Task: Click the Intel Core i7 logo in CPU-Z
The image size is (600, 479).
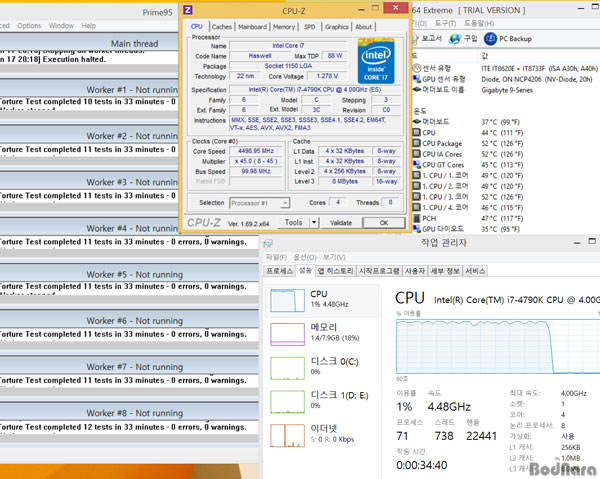Action: click(376, 61)
